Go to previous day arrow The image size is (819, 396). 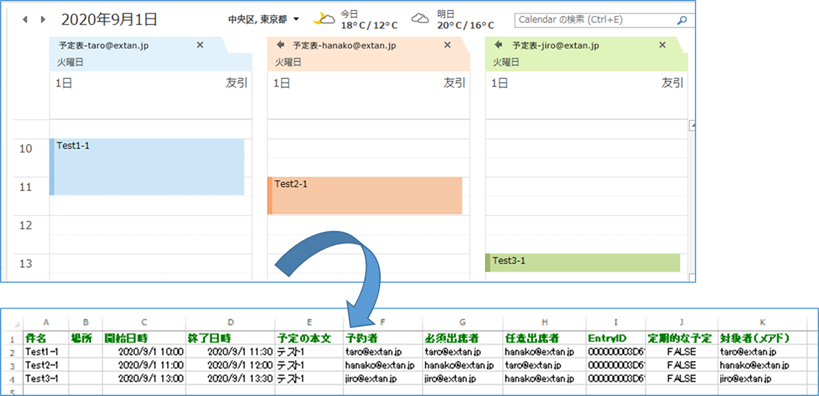pyautogui.click(x=25, y=20)
